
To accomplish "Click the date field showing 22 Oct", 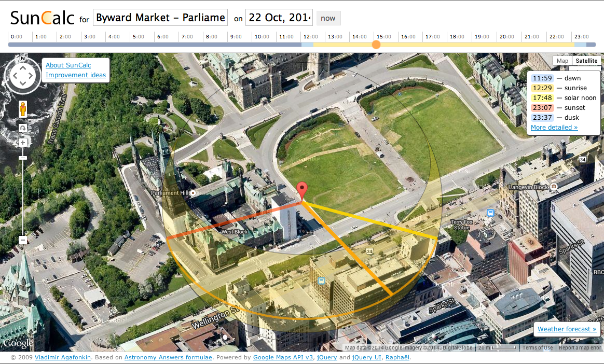I will coord(279,17).
